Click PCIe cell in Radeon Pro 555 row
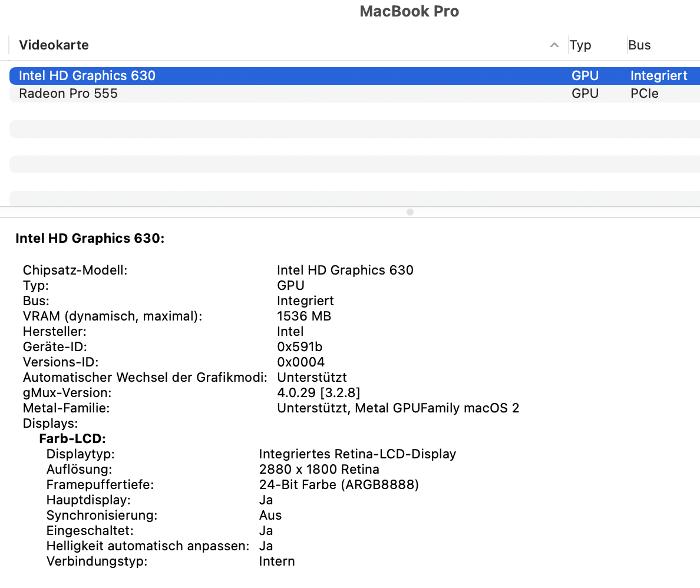Viewport: 700px width, 588px height. [x=644, y=94]
